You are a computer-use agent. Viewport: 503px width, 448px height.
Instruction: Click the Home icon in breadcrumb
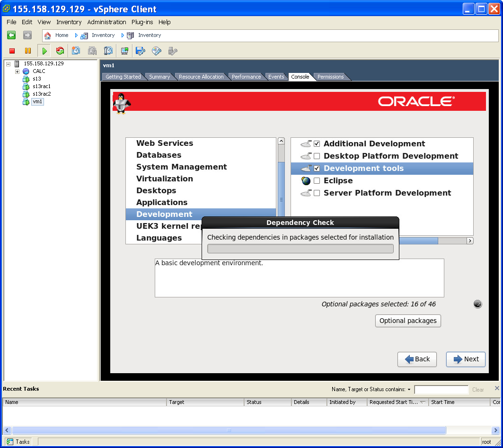[47, 36]
